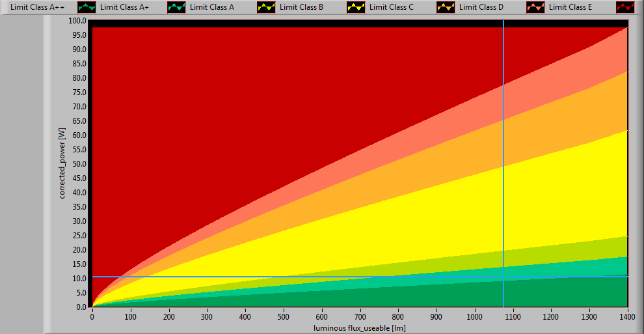Grab the horizontal blue cursor line
The width and height of the screenshot is (644, 334).
(x=260, y=277)
